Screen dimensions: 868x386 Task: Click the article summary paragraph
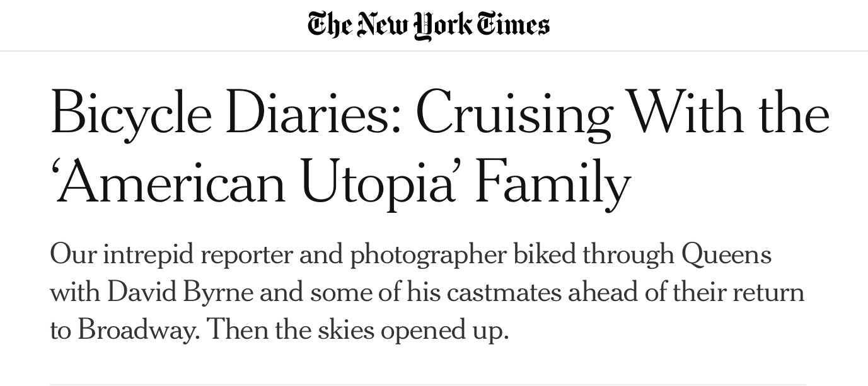click(x=427, y=292)
